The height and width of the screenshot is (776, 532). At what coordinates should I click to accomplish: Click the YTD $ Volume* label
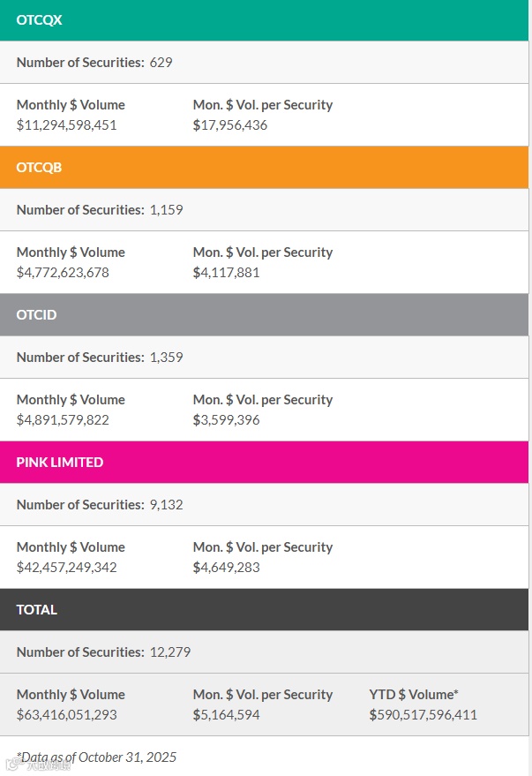click(414, 695)
